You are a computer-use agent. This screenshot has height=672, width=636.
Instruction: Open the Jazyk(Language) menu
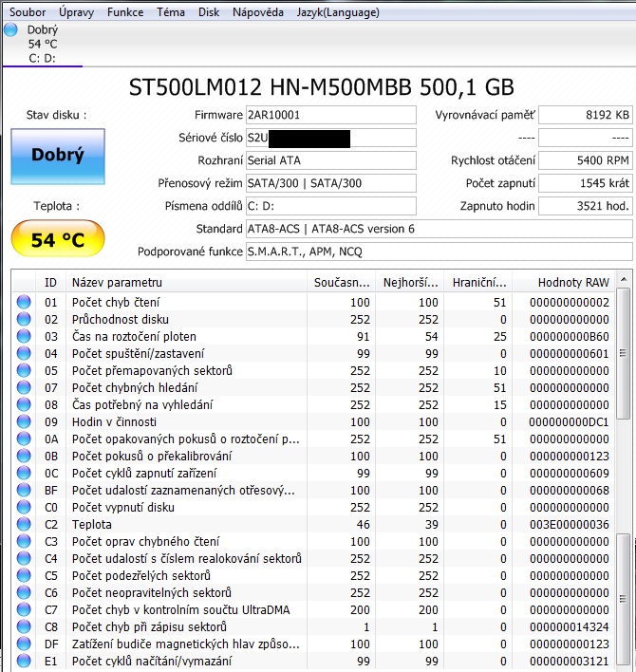(x=338, y=12)
